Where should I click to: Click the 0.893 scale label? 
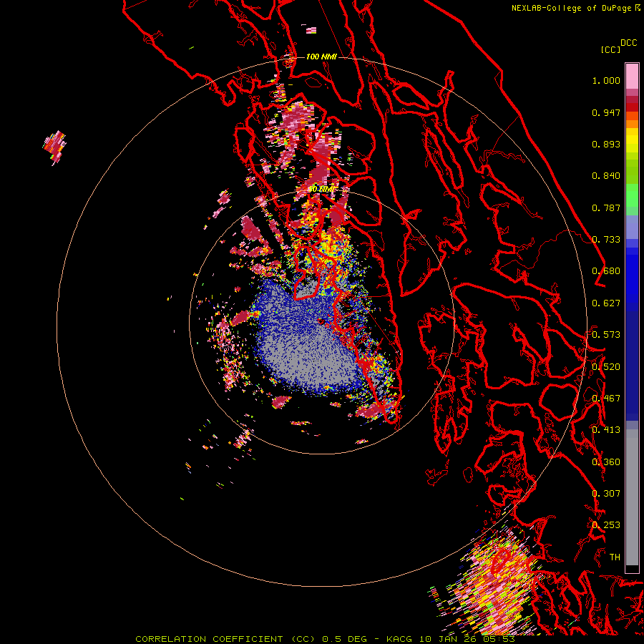coord(606,144)
